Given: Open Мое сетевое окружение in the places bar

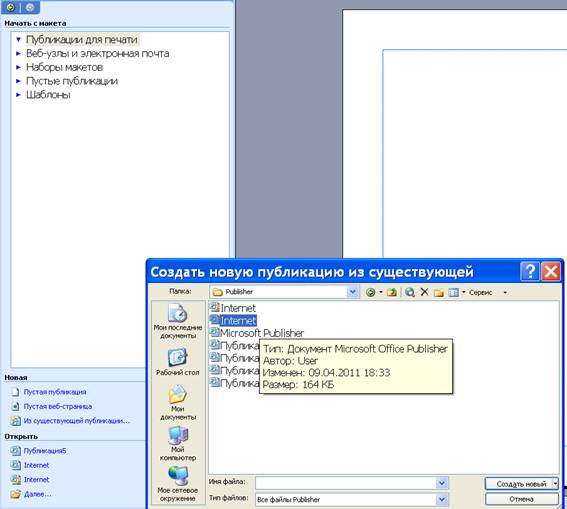Looking at the screenshot, I should tap(178, 484).
